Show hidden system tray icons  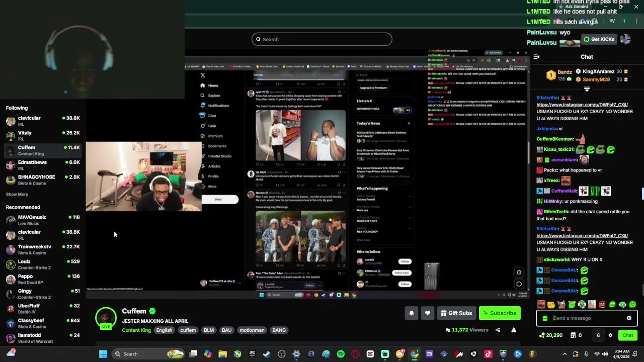565,354
